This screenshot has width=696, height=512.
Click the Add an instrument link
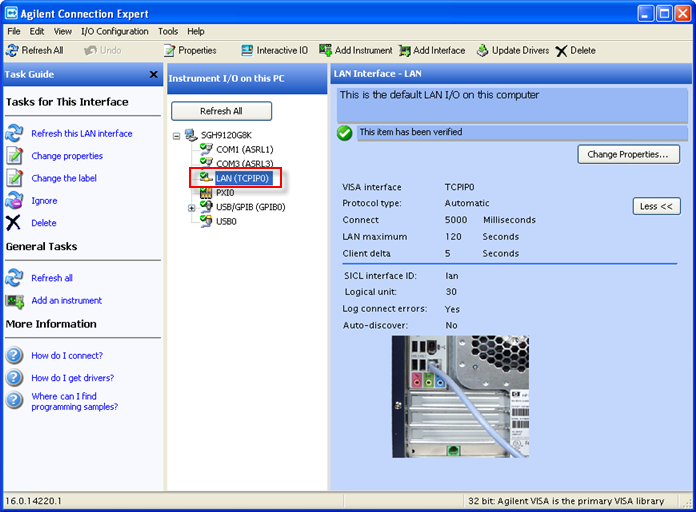(x=67, y=300)
